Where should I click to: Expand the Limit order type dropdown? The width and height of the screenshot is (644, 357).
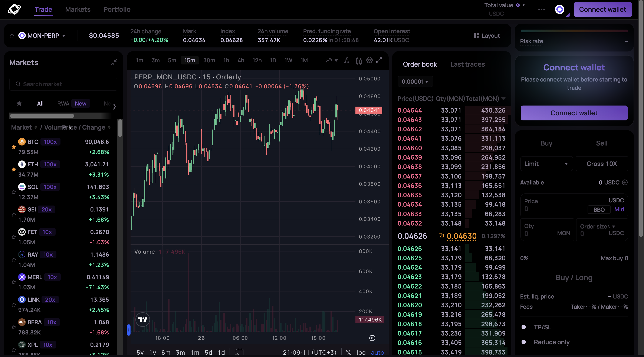point(546,164)
